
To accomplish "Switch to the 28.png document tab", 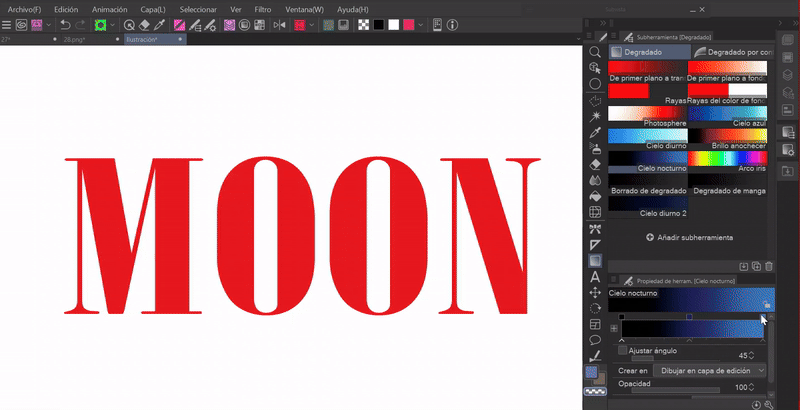I will 92,39.
